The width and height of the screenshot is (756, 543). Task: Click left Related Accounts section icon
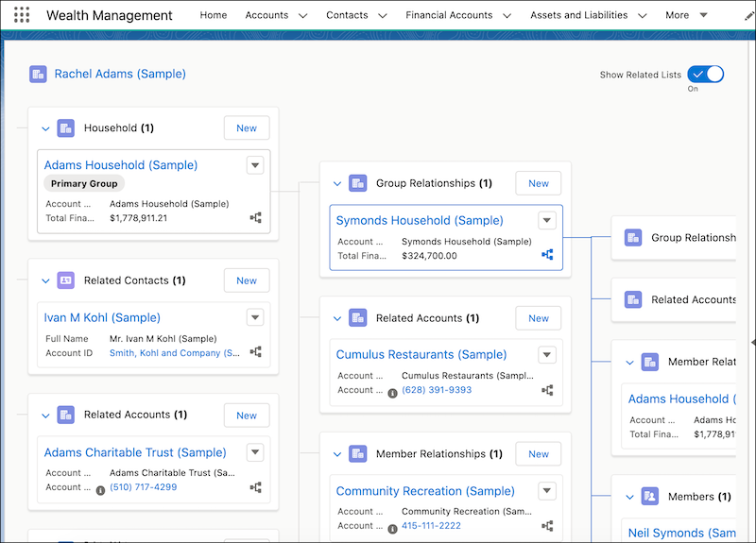[x=65, y=415]
